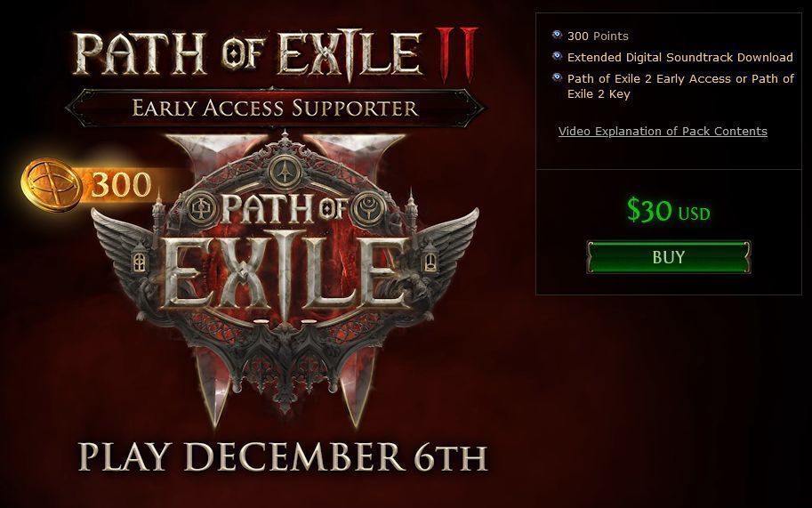Click the gold 300 points coin icon
This screenshot has height=508, width=812.
[x=51, y=185]
